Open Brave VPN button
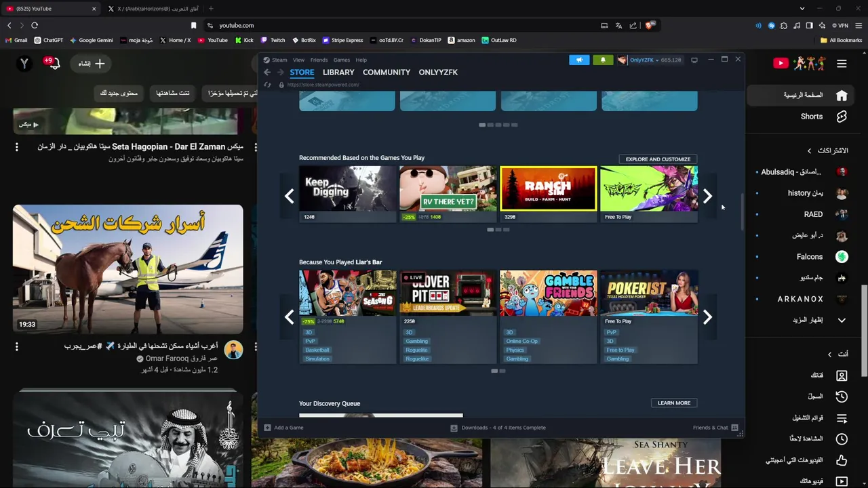The image size is (868, 488). point(840,25)
